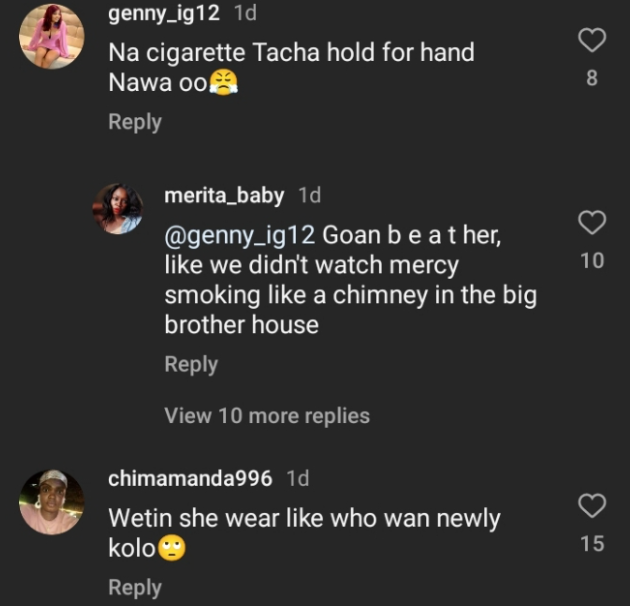
Task: Reply to chimamanda996's comment
Action: pyautogui.click(x=135, y=588)
